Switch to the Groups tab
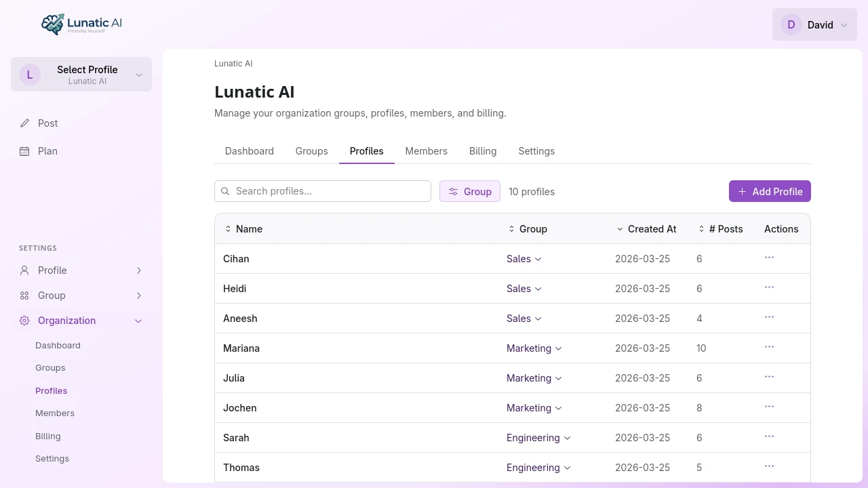This screenshot has height=488, width=868. click(x=312, y=151)
